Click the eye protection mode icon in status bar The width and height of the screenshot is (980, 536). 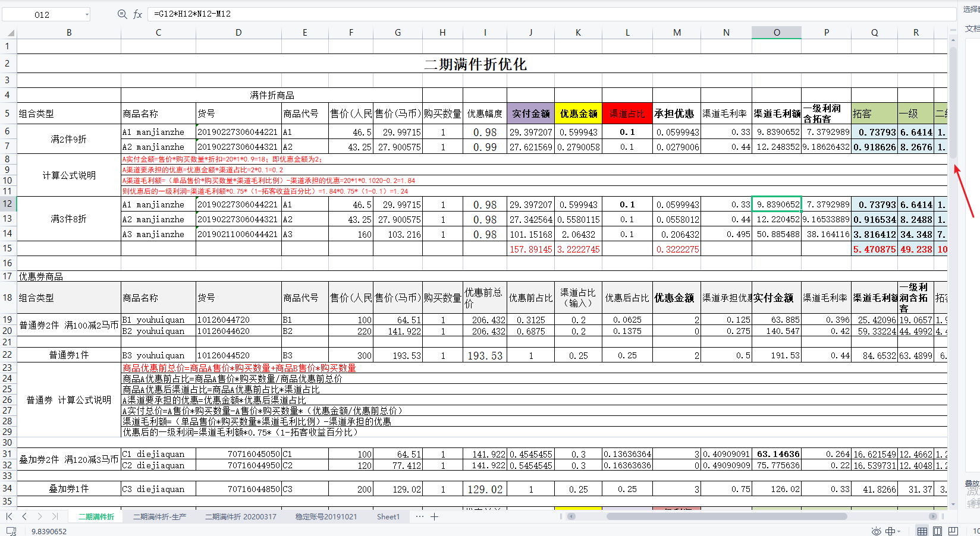pos(876,531)
